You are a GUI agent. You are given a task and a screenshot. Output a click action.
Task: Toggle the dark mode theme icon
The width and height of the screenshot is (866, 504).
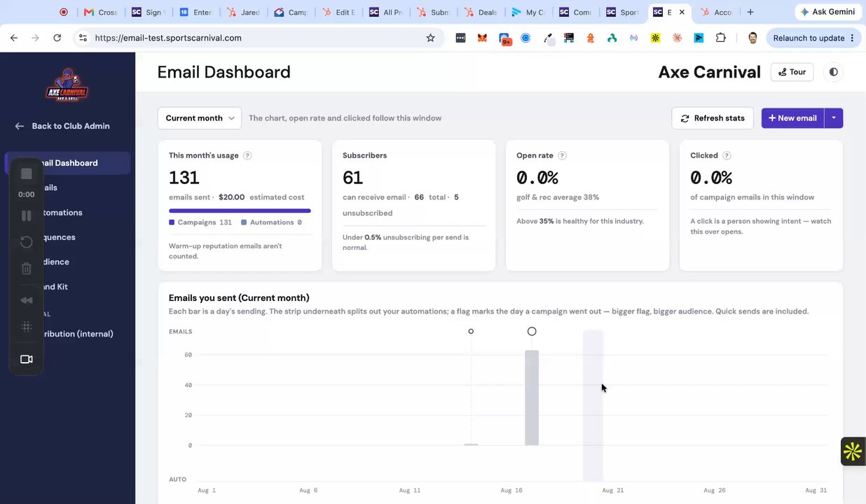(833, 72)
